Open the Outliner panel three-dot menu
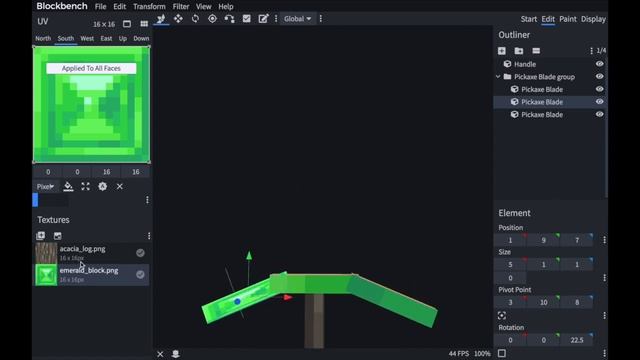 click(x=591, y=51)
